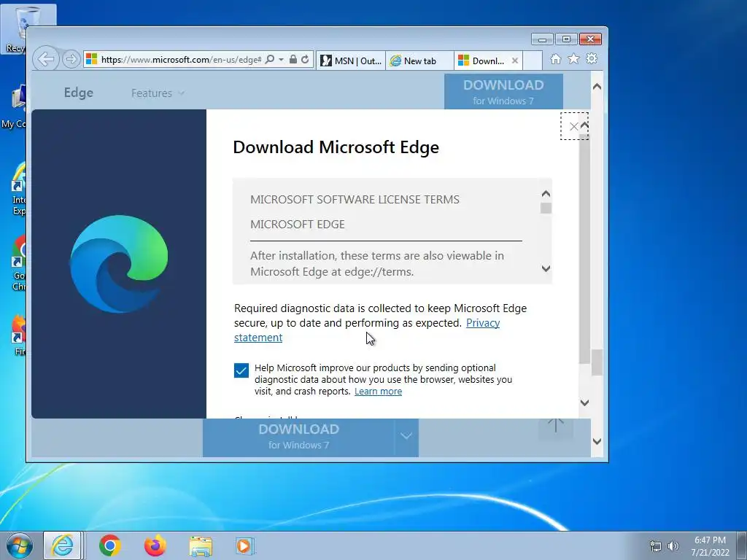
Task: Go back with the browser back arrow
Action: (x=46, y=59)
